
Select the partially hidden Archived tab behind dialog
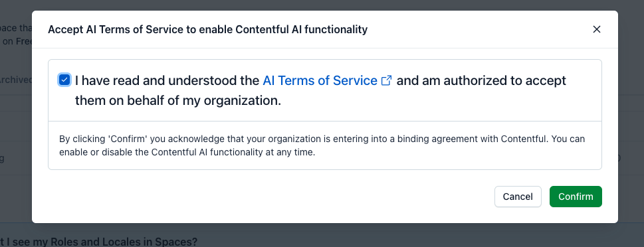click(15, 80)
